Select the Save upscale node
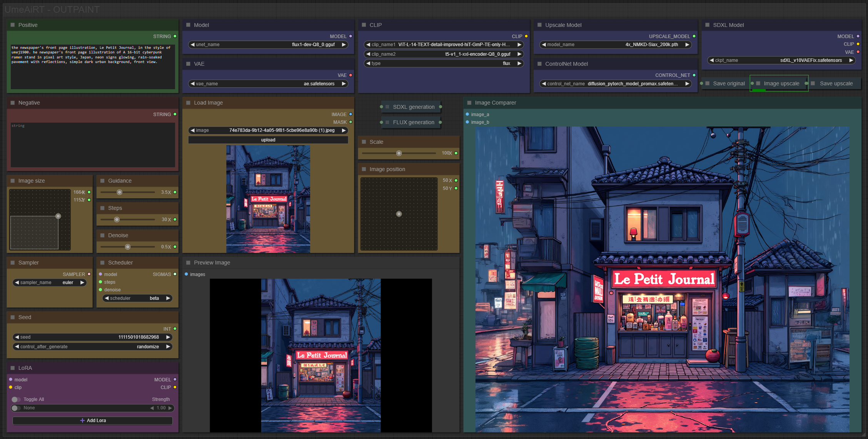Screen dimensions: 868x439 (x=836, y=83)
